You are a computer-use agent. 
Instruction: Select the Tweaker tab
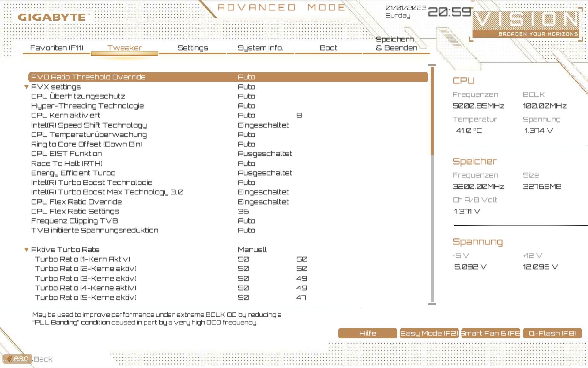pyautogui.click(x=125, y=48)
